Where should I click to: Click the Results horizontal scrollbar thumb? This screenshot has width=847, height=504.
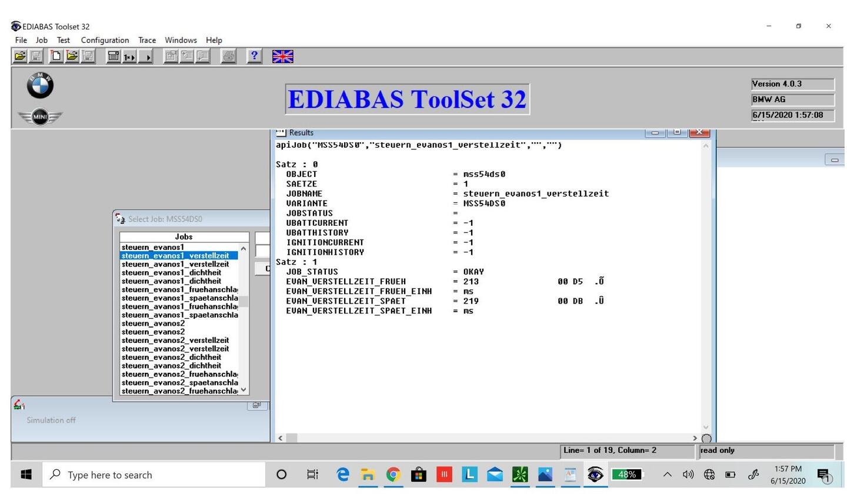pos(292,438)
